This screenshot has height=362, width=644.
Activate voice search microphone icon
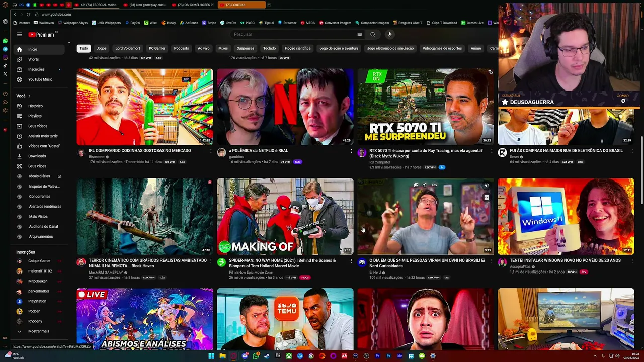pos(389,34)
